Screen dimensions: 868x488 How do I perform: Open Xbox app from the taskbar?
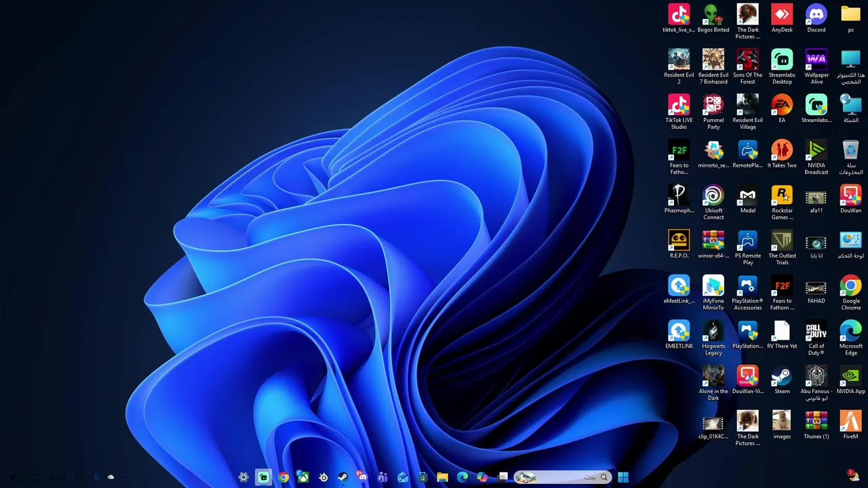[303, 477]
